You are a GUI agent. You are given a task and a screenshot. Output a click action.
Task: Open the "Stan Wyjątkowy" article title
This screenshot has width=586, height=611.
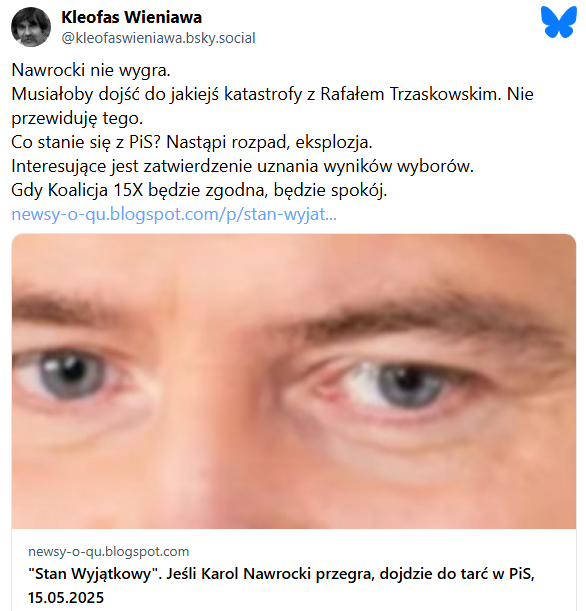[x=281, y=586]
